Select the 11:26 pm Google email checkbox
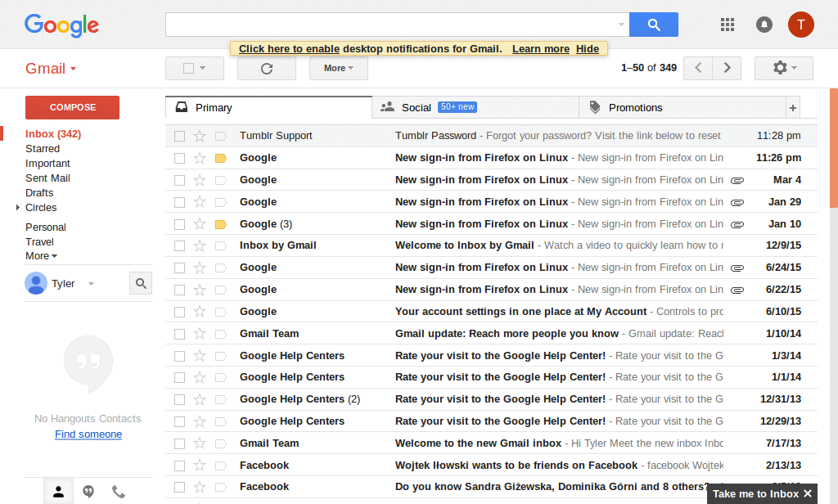 (x=179, y=158)
